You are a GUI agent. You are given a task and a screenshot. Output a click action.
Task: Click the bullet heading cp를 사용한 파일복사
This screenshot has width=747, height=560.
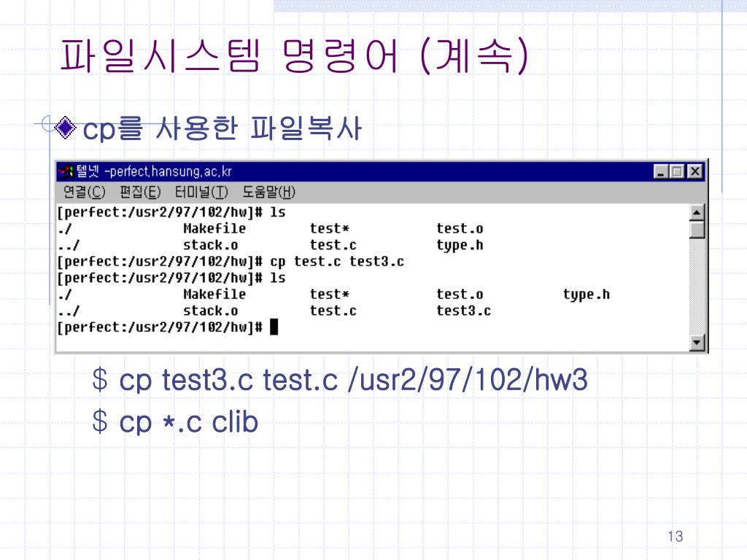pyautogui.click(x=222, y=128)
